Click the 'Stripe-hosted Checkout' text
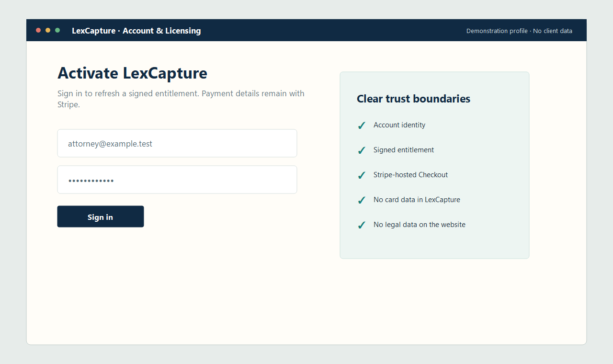The height and width of the screenshot is (364, 613). (411, 175)
